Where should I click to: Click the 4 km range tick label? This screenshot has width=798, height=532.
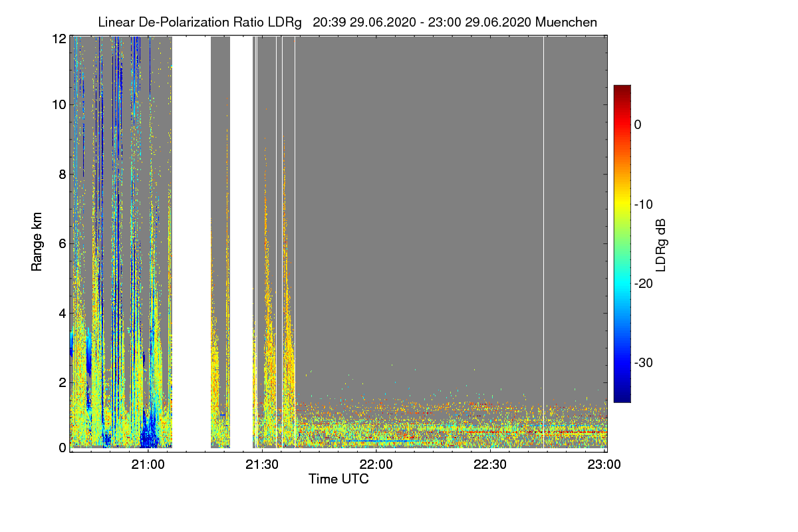pos(61,313)
